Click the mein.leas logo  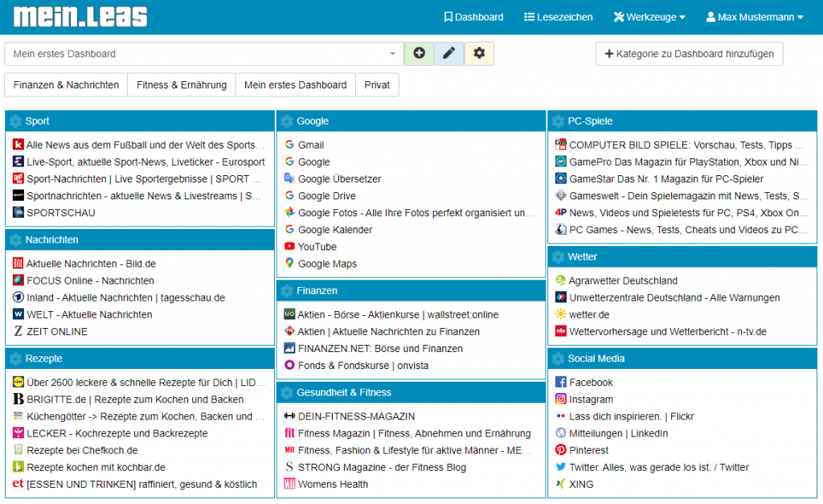pyautogui.click(x=80, y=17)
